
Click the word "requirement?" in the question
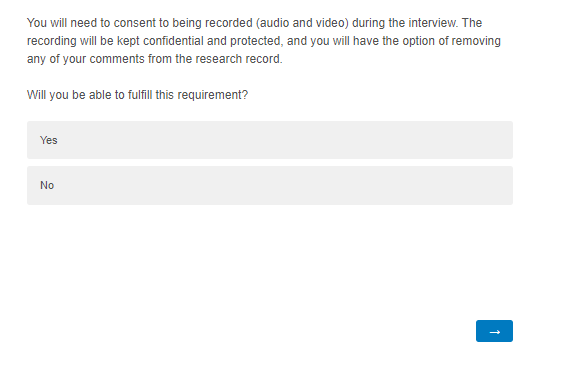(213, 95)
